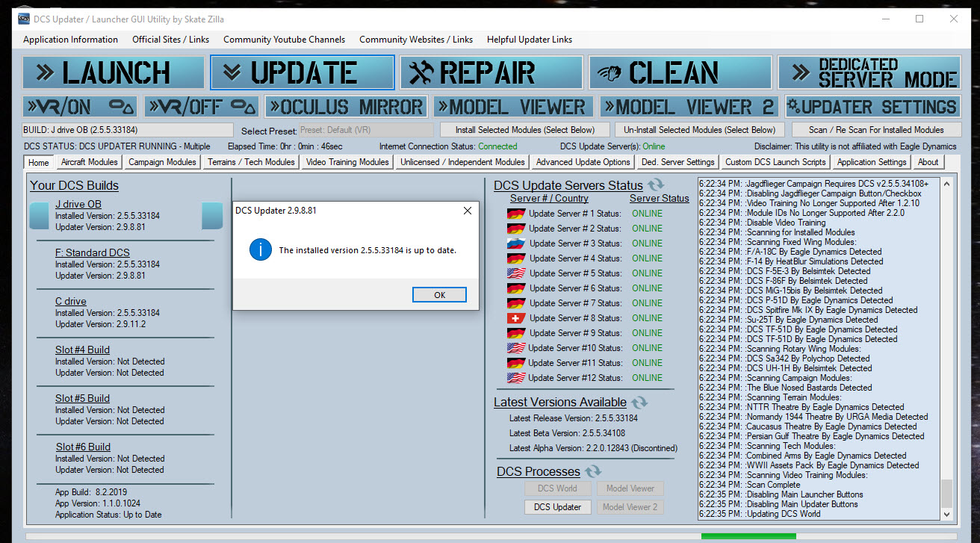Click the REPAIR button

click(x=491, y=72)
